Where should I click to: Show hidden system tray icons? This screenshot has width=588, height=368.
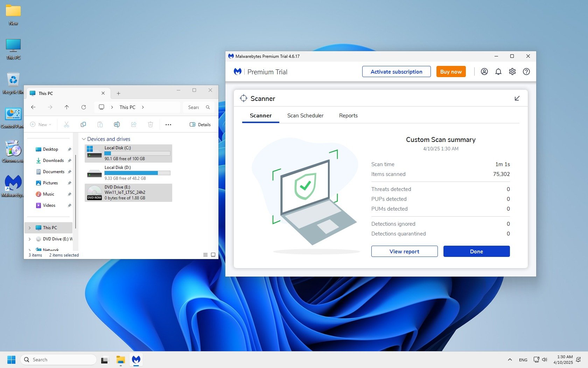click(x=510, y=360)
